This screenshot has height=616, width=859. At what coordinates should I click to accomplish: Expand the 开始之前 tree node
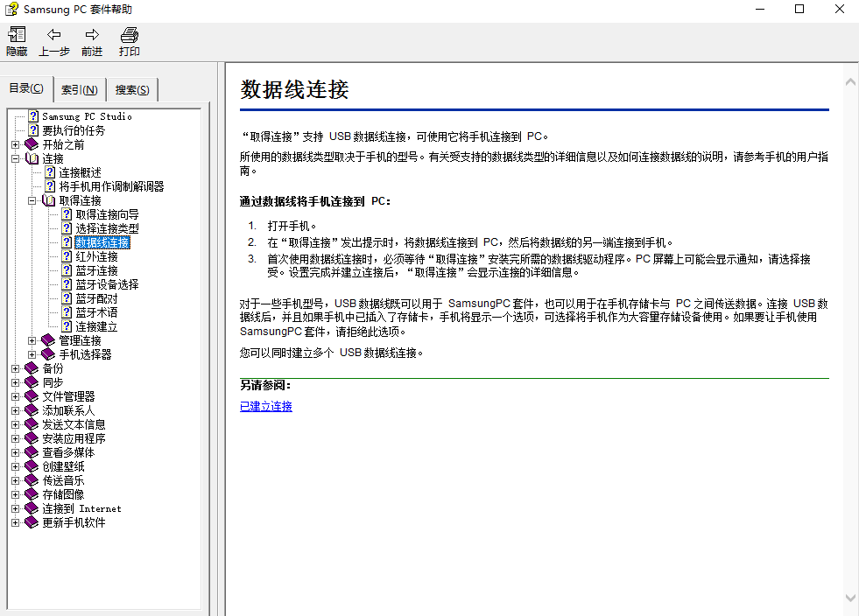pyautogui.click(x=16, y=144)
